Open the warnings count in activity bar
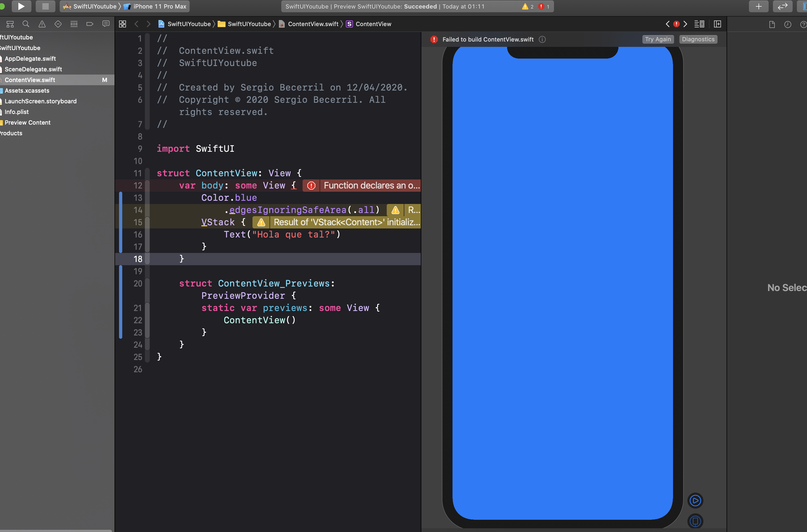Image resolution: width=807 pixels, height=532 pixels. [x=528, y=6]
